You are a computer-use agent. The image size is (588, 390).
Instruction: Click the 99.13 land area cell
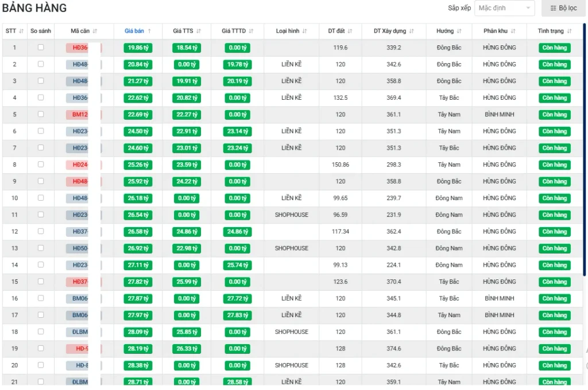click(341, 265)
